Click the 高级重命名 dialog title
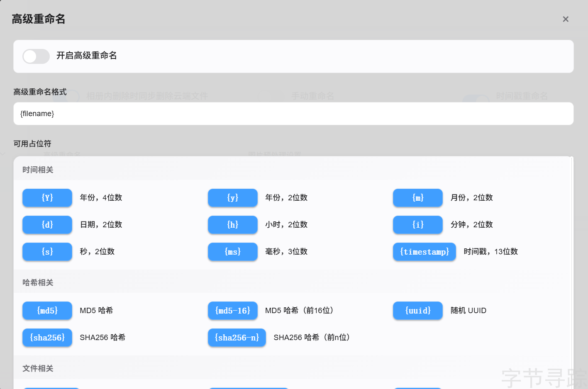 39,19
